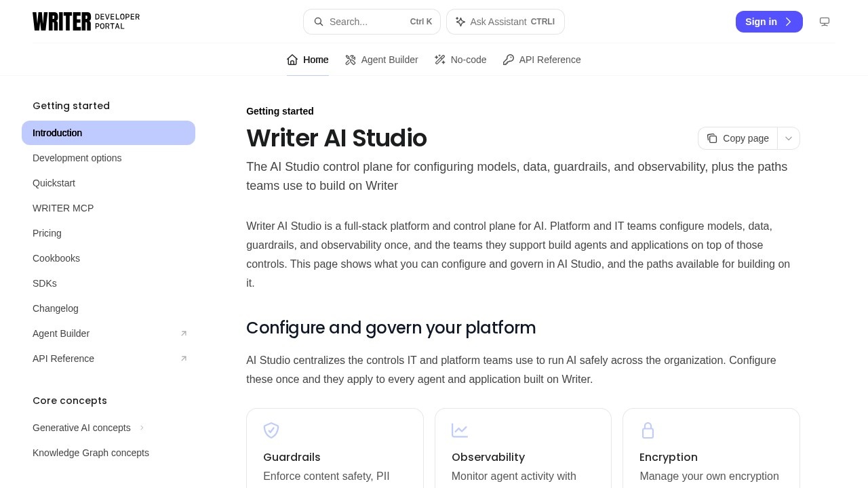Screen dimensions: 868x488
Task: Open WRITER MCP sidebar link
Action: [108, 208]
